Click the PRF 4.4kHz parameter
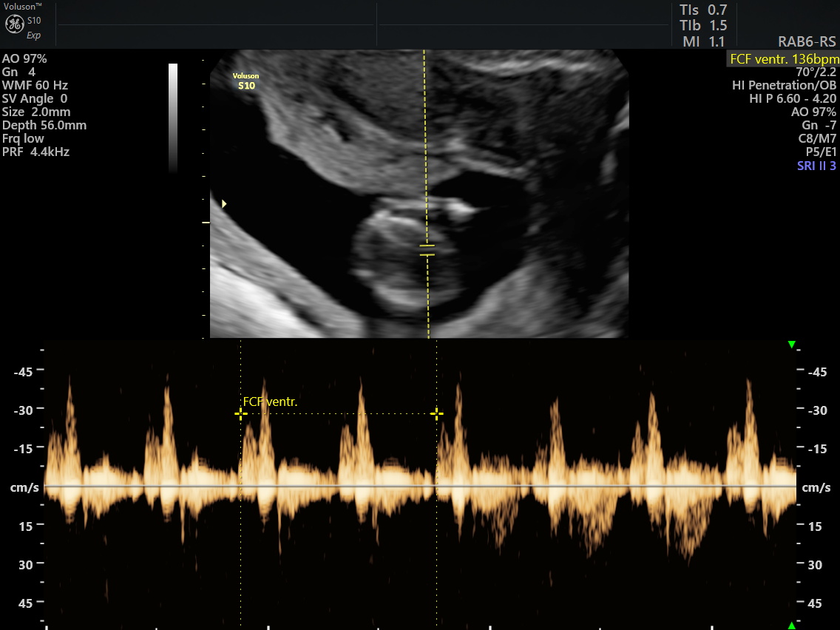The image size is (840, 630). (36, 152)
